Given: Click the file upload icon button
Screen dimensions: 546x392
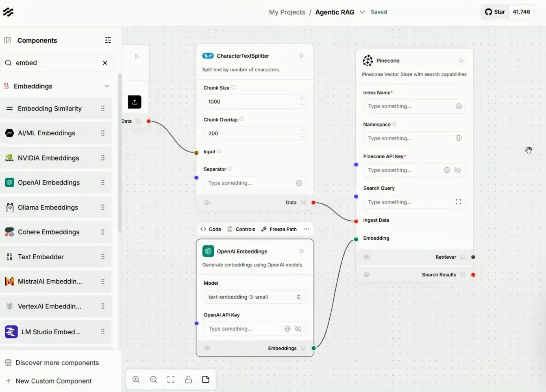Looking at the screenshot, I should [x=135, y=102].
